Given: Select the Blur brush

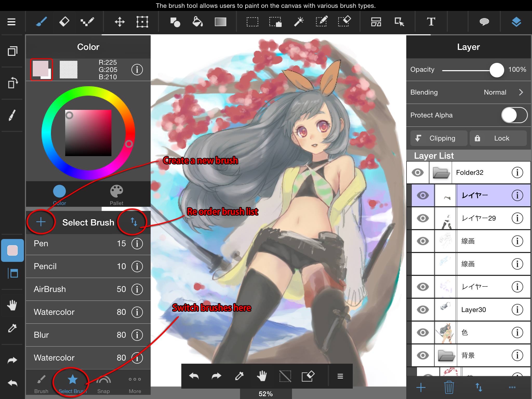Looking at the screenshot, I should tap(88, 335).
